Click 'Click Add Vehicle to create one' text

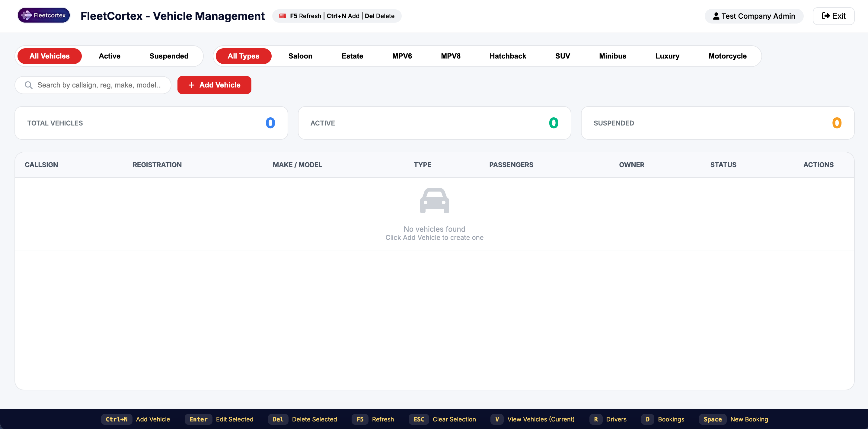pyautogui.click(x=434, y=237)
